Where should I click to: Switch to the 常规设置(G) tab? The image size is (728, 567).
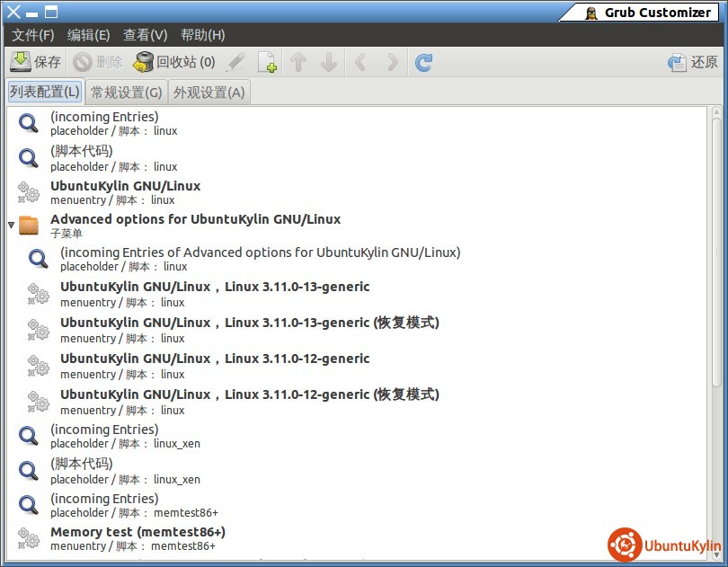click(x=127, y=93)
